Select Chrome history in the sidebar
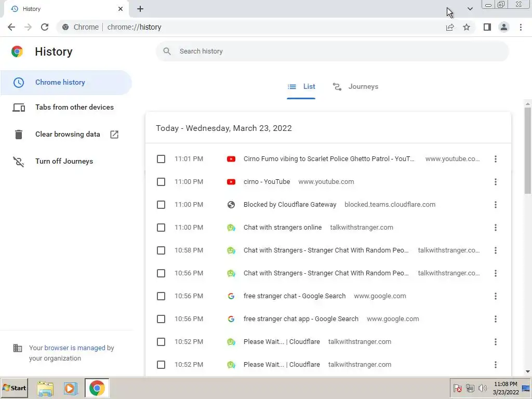The width and height of the screenshot is (532, 399). click(x=66, y=83)
